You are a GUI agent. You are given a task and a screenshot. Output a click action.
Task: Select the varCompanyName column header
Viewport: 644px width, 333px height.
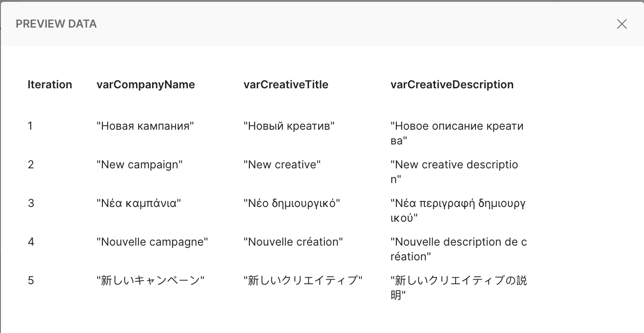pos(146,85)
